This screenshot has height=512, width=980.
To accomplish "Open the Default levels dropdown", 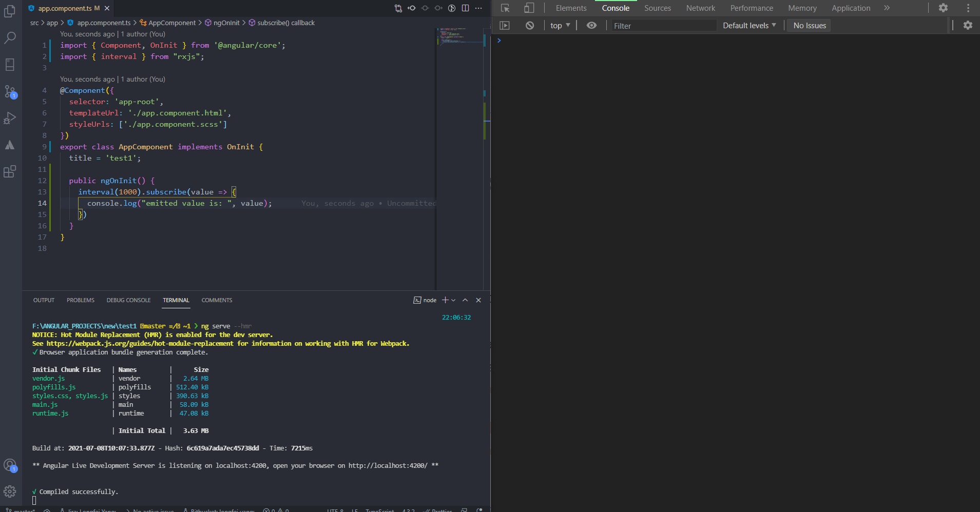I will (748, 25).
